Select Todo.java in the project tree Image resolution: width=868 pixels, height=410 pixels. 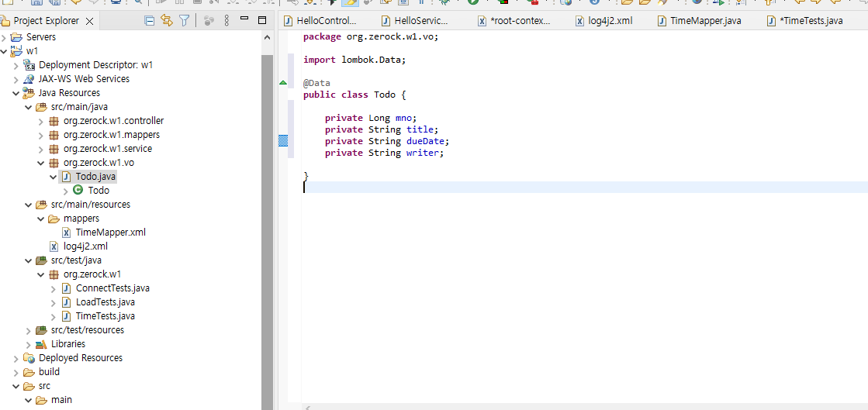[x=95, y=177]
